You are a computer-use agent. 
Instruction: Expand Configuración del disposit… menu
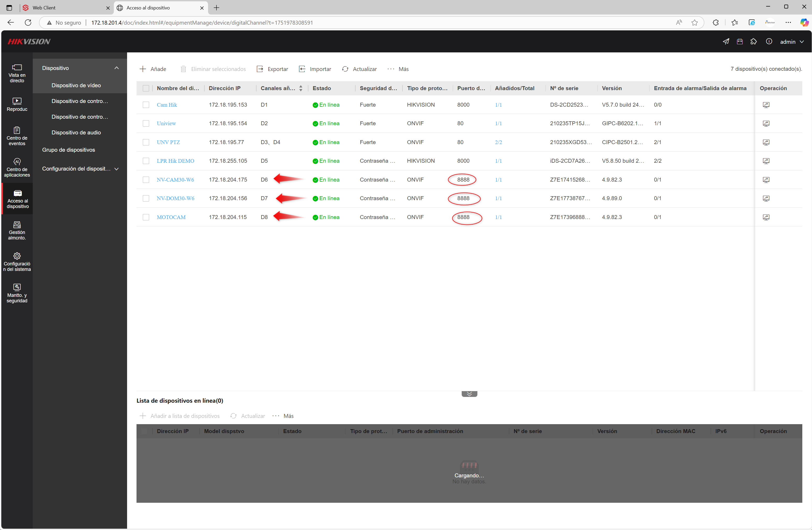[x=80, y=169]
